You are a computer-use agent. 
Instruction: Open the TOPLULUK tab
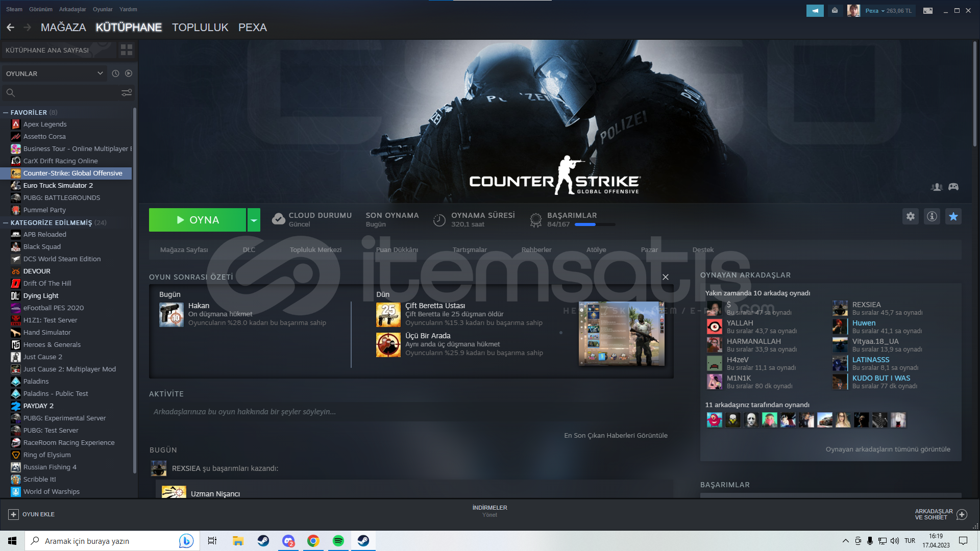200,28
